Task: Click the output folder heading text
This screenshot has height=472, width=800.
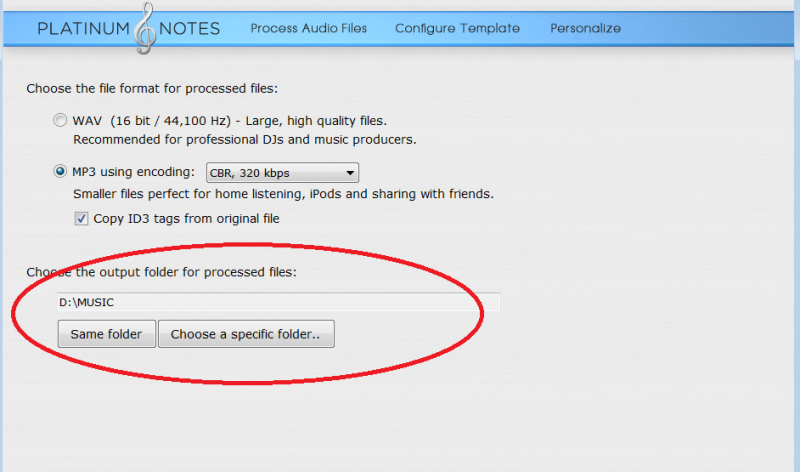Action: (x=161, y=272)
